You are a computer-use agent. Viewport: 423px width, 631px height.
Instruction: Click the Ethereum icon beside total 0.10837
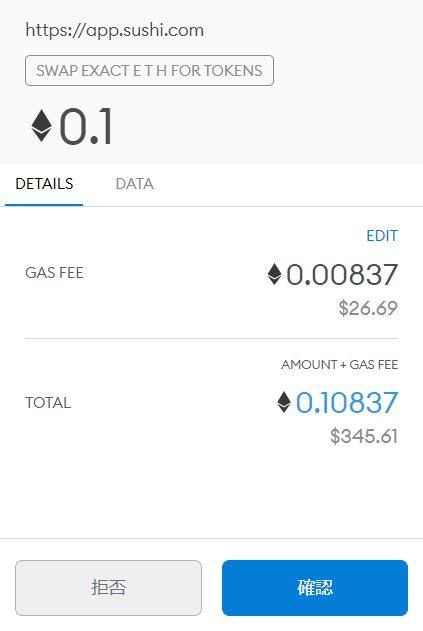pos(284,402)
